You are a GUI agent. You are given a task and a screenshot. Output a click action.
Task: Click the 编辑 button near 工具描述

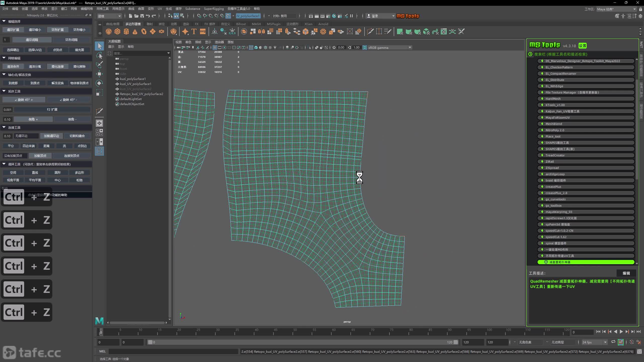pyautogui.click(x=626, y=273)
